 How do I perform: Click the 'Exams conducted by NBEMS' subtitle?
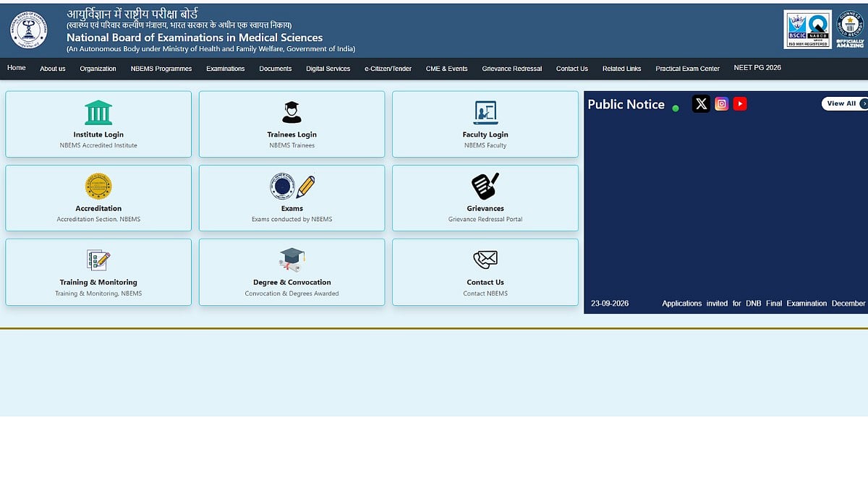point(292,219)
